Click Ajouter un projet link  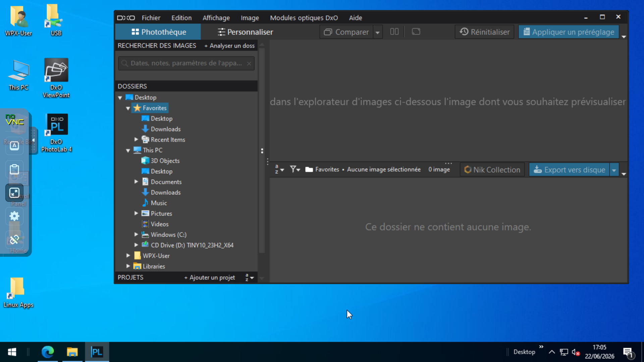[210, 278]
